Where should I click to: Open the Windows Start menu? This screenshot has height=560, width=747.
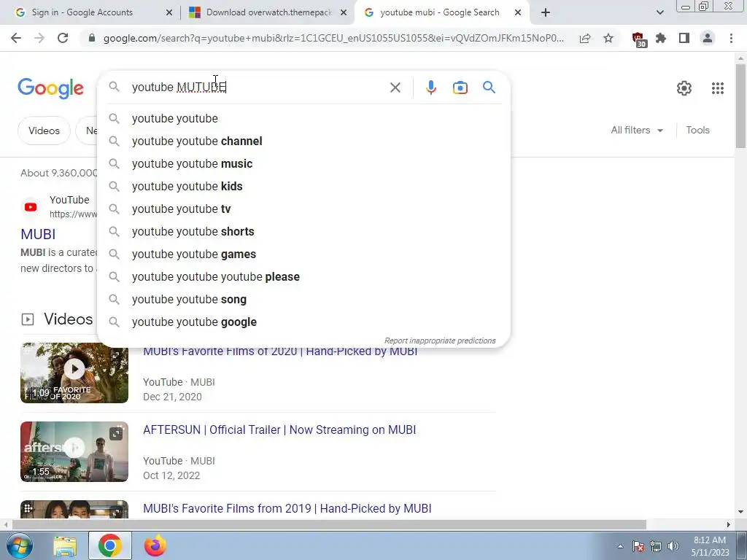coord(19,545)
